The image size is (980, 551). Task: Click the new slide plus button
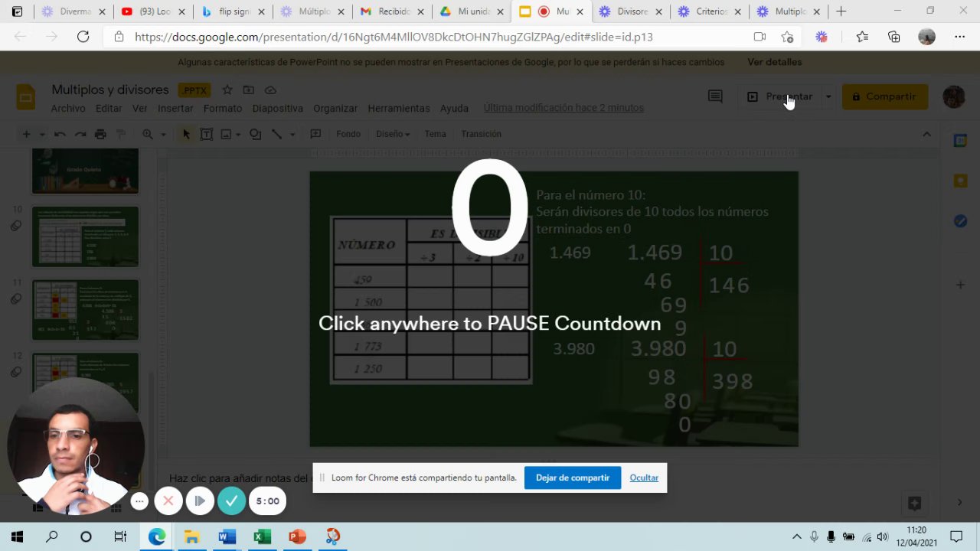[26, 134]
